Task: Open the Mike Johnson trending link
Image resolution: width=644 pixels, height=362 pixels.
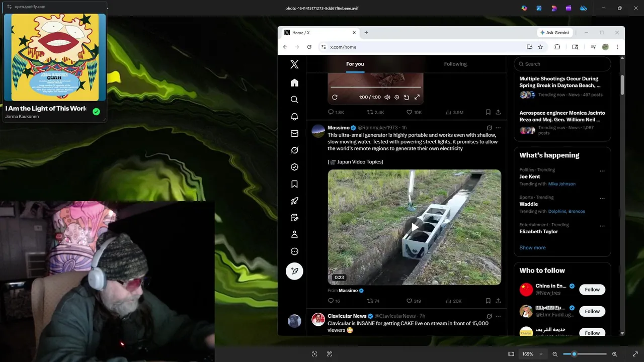Action: click(x=561, y=184)
